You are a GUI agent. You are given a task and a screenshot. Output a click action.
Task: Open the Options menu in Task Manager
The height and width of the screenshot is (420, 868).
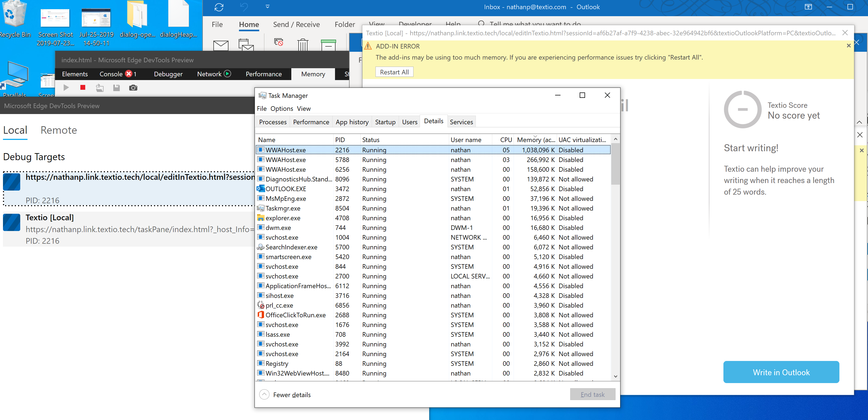pyautogui.click(x=282, y=108)
